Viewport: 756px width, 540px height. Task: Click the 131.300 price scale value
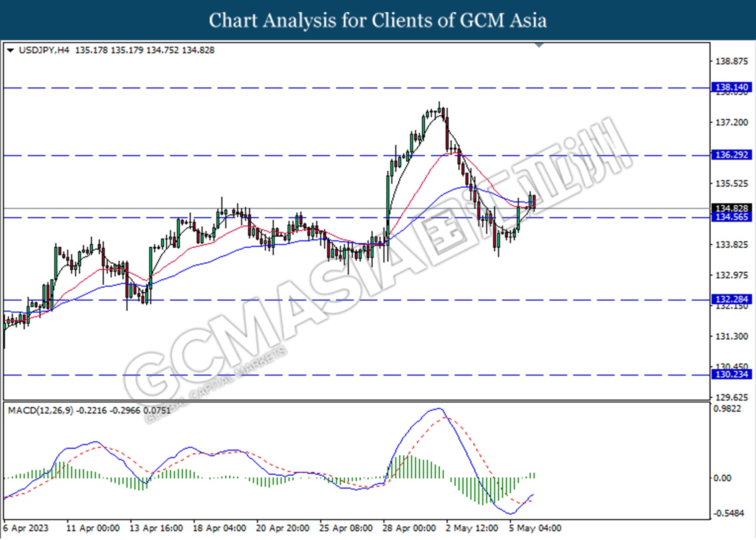(731, 336)
